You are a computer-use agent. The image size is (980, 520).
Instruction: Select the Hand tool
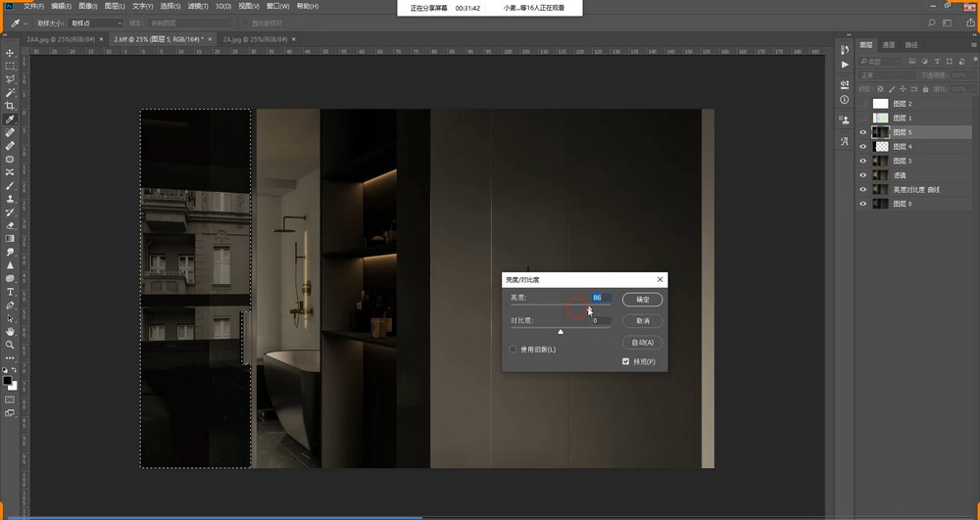[10, 331]
